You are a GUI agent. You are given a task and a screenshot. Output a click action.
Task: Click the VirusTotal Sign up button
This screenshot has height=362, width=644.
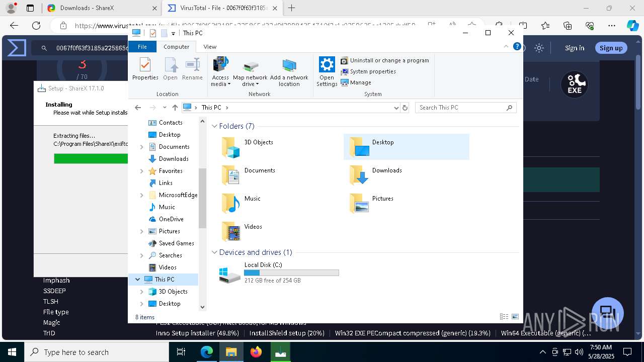611,48
